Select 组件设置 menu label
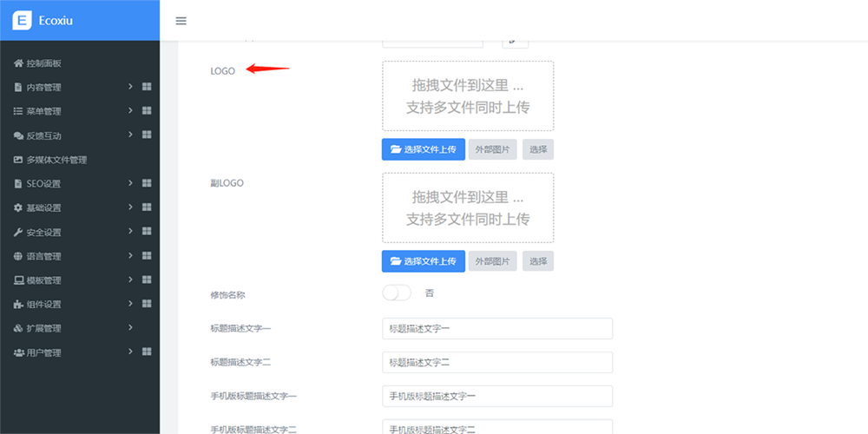This screenshot has height=434, width=868. click(x=43, y=305)
